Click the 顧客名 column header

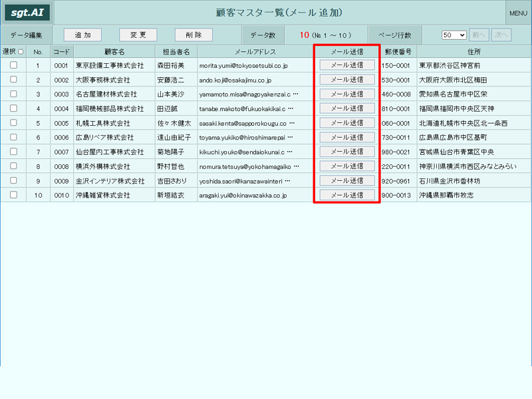[x=114, y=52]
